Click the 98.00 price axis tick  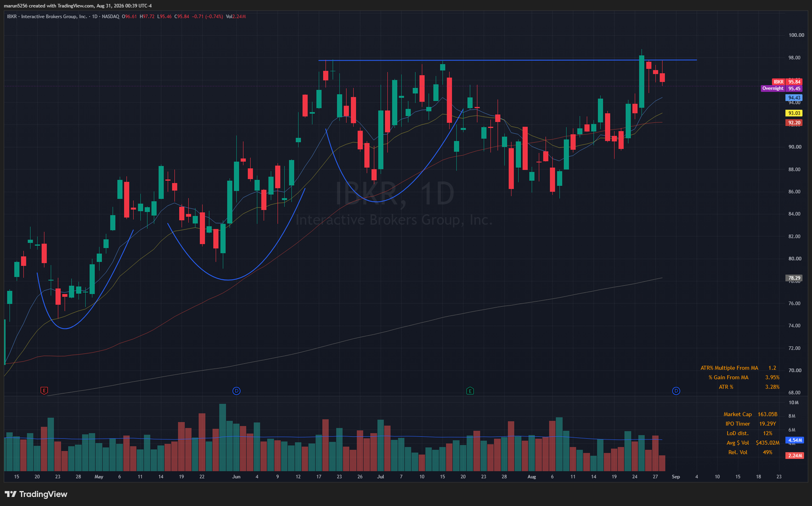click(x=795, y=58)
